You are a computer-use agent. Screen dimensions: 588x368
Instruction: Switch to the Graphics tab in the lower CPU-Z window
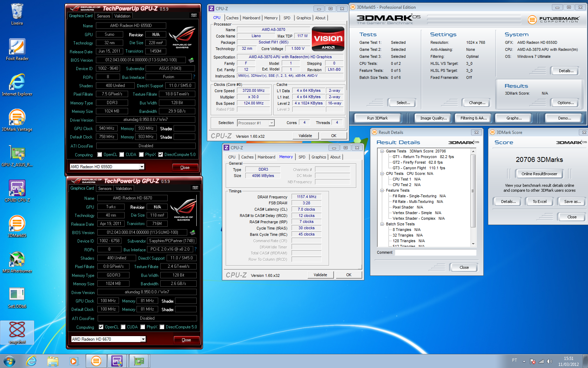(x=318, y=157)
